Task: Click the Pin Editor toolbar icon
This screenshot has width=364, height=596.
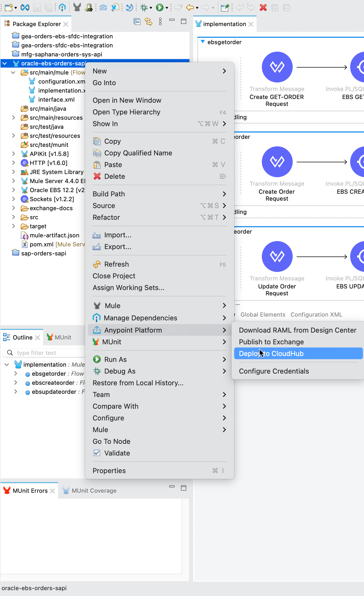Action: (x=225, y=7)
